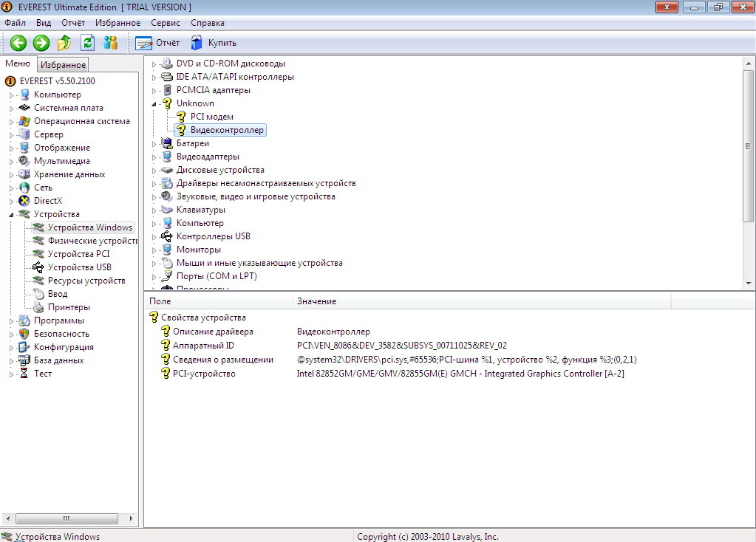The height and width of the screenshot is (542, 756).
Task: Select DVD и CD-ROM дисководы category
Action: (231, 63)
